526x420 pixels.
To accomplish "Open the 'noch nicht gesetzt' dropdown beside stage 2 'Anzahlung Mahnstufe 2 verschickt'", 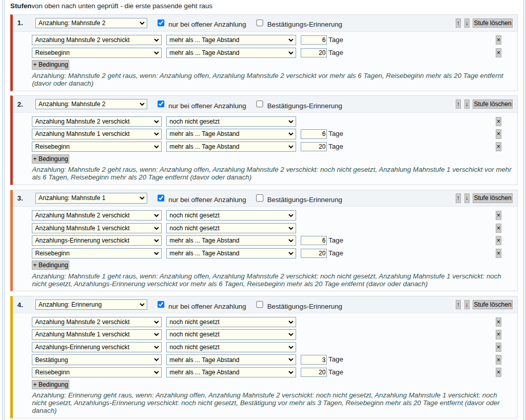I will coord(231,122).
